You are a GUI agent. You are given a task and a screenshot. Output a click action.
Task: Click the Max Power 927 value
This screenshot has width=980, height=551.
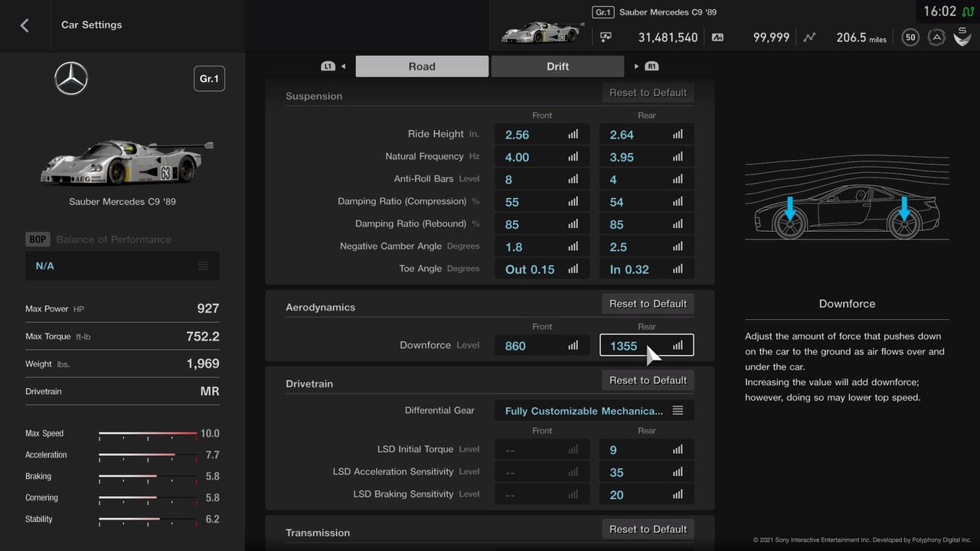[207, 308]
